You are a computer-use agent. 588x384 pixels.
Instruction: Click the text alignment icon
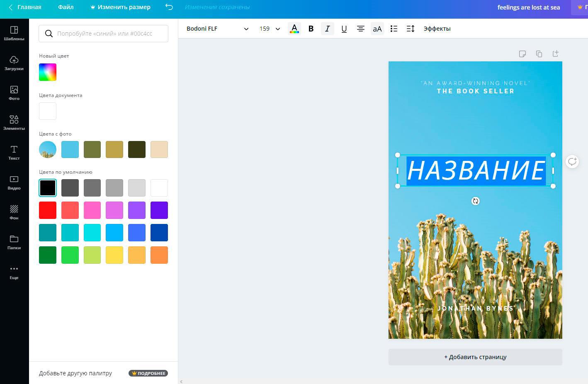click(x=361, y=29)
